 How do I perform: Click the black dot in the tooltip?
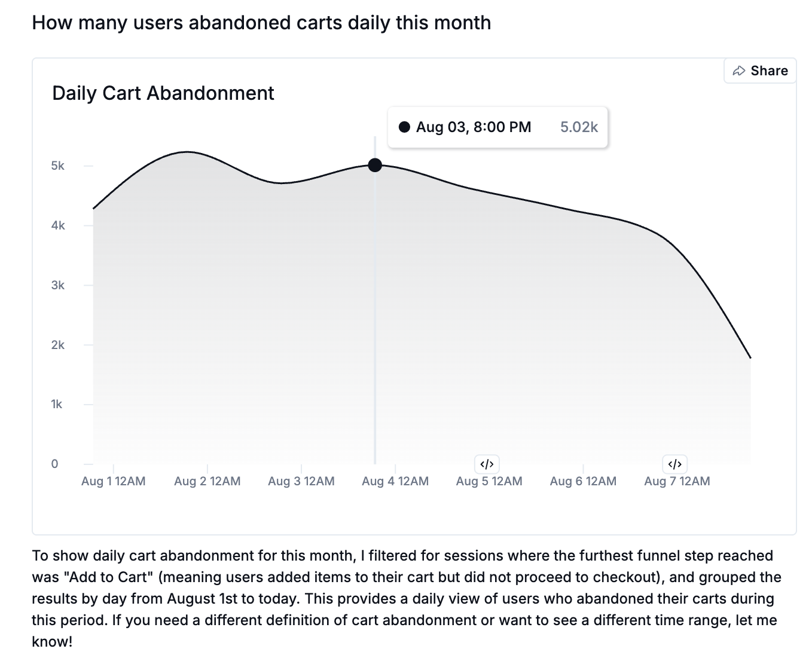coord(404,127)
